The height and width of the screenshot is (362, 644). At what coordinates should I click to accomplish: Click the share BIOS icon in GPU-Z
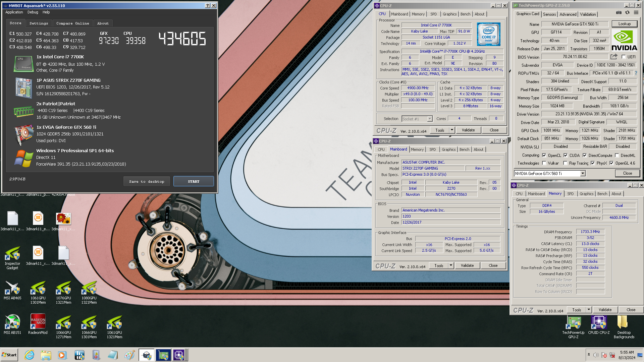click(x=614, y=57)
